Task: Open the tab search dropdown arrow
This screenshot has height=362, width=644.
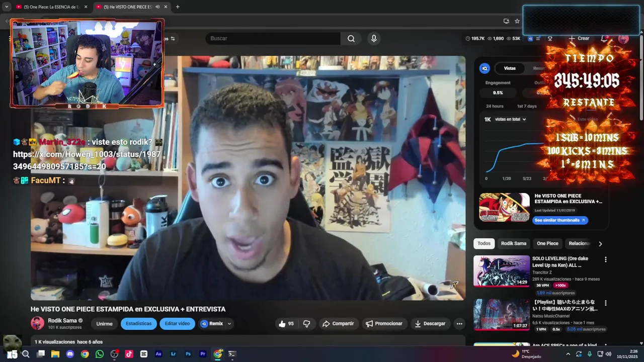Action: click(x=6, y=7)
